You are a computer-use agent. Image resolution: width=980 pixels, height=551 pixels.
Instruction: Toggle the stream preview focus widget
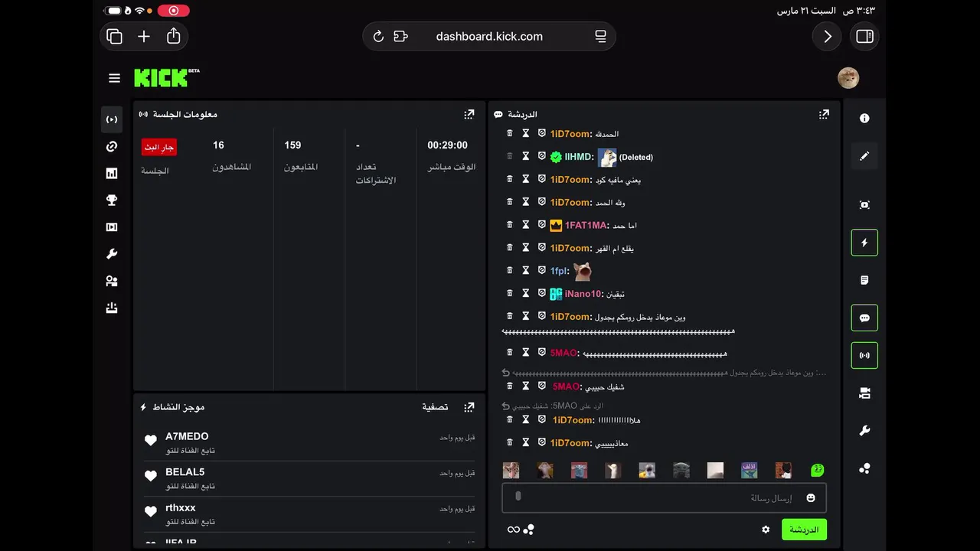(864, 205)
